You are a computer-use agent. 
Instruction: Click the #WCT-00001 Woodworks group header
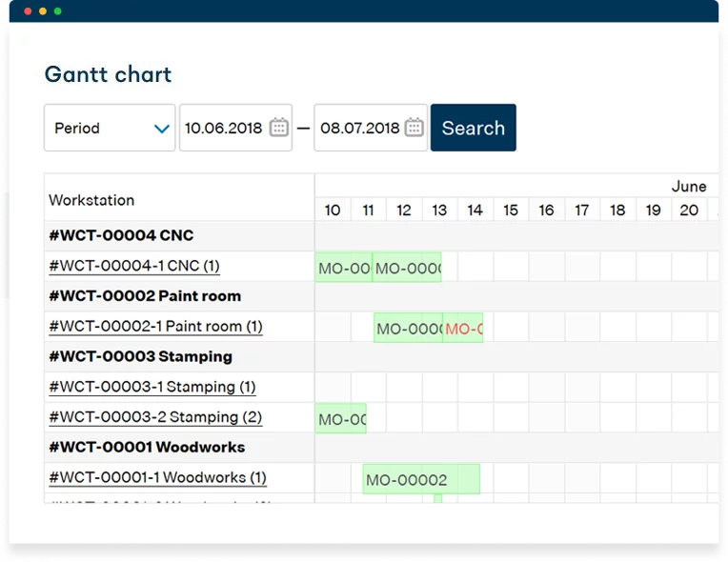pos(147,447)
